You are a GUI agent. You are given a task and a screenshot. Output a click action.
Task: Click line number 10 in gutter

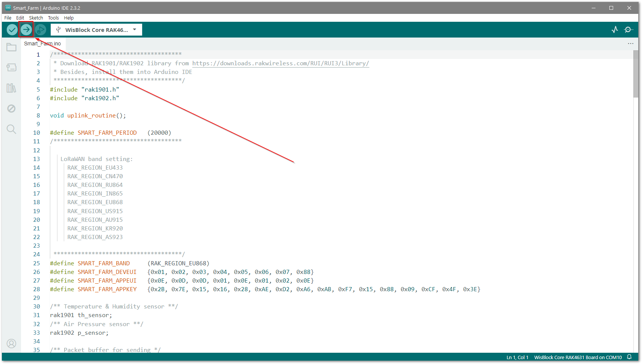[x=36, y=133]
